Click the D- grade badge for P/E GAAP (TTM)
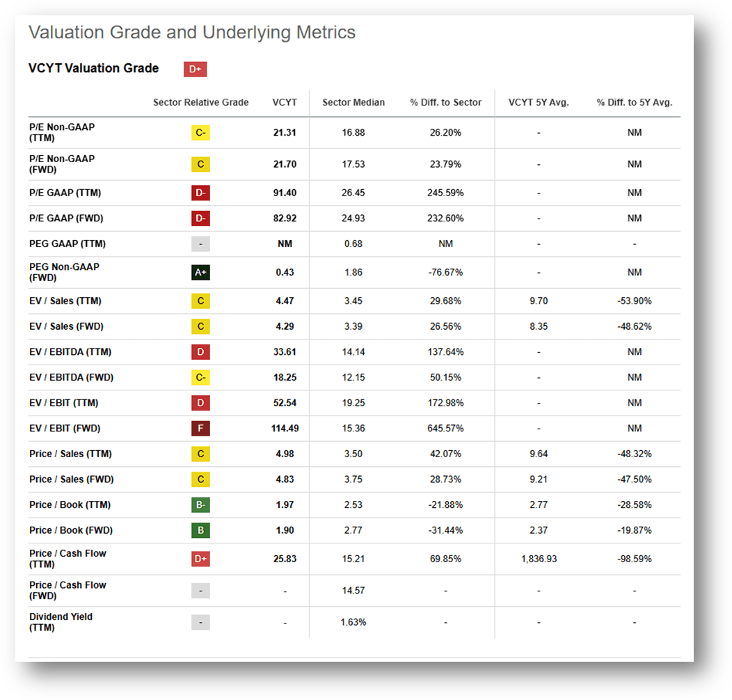Screen dimensions: 732x700 pyautogui.click(x=200, y=193)
